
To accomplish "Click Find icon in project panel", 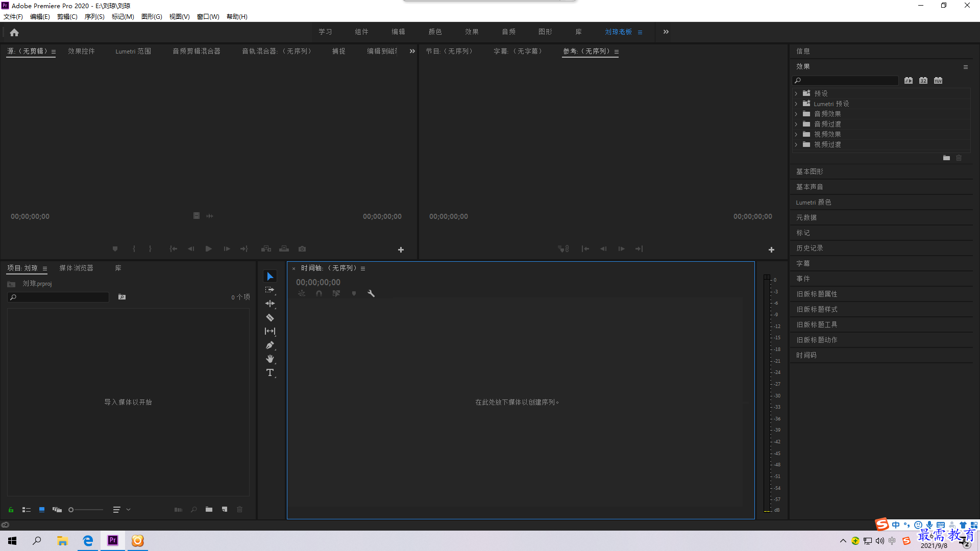I will tap(194, 510).
